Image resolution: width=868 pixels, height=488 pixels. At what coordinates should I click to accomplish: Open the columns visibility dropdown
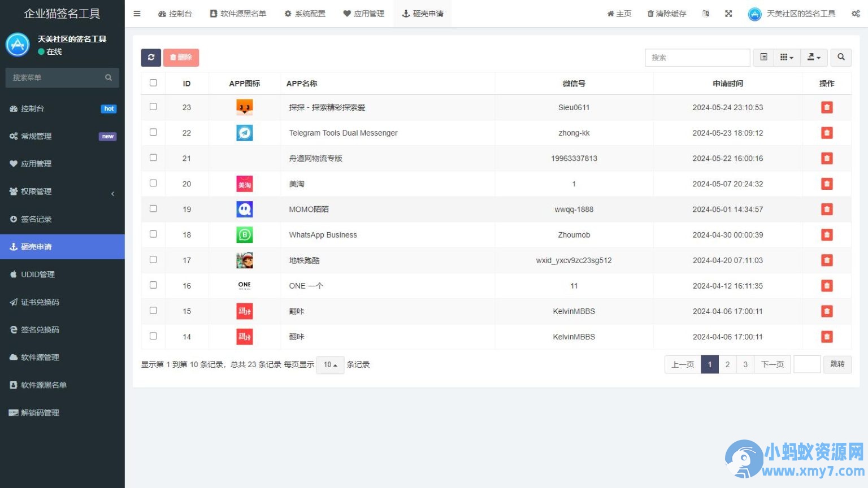[x=787, y=57]
